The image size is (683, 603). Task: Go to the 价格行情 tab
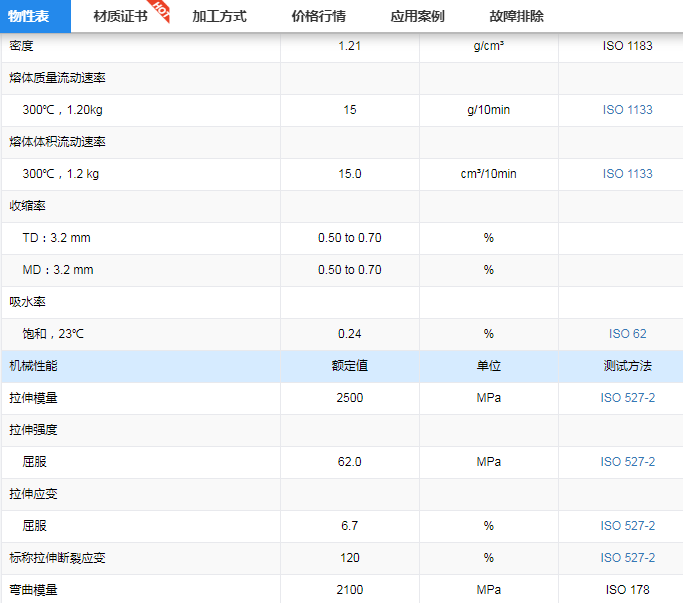click(318, 16)
